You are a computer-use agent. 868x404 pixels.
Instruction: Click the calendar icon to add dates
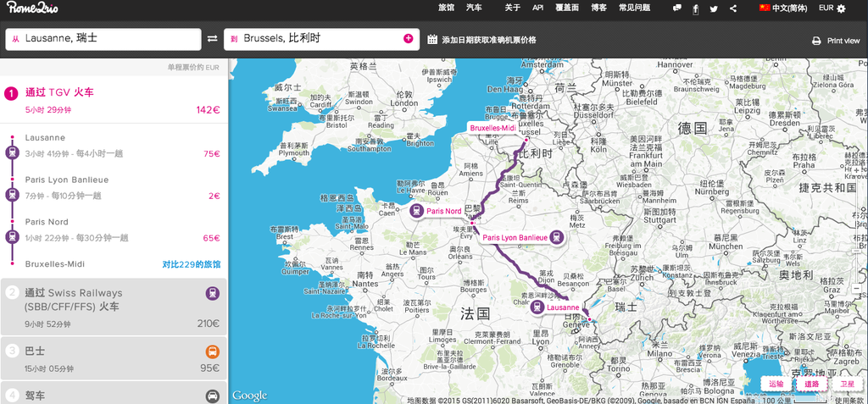(433, 39)
